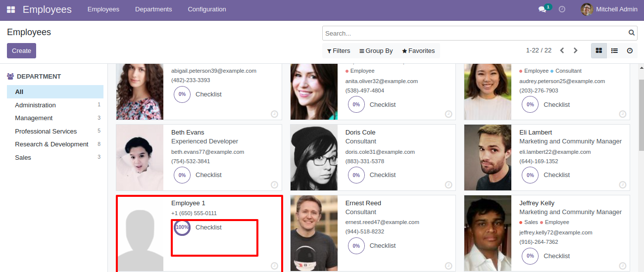
Task: Click Doris Cole checklist 0% progress circle
Action: click(x=356, y=175)
